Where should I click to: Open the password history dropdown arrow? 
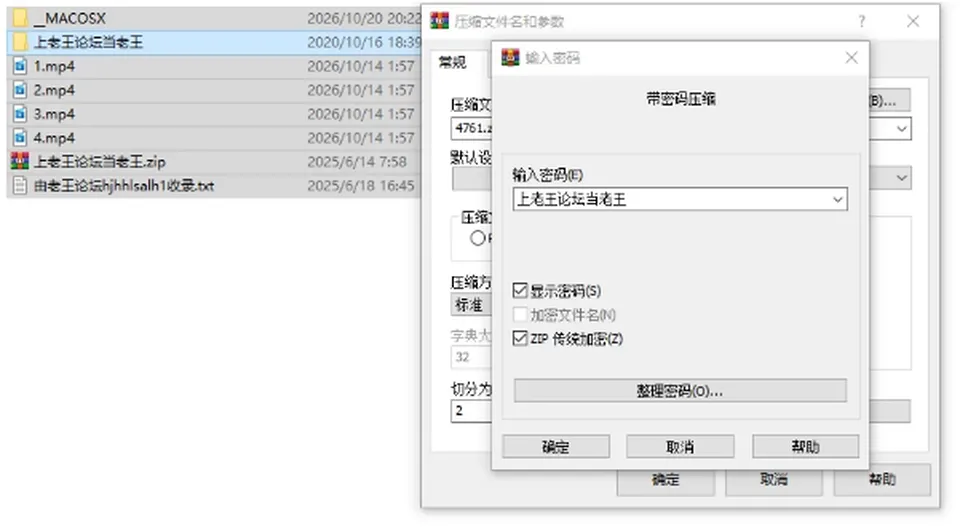tap(838, 200)
